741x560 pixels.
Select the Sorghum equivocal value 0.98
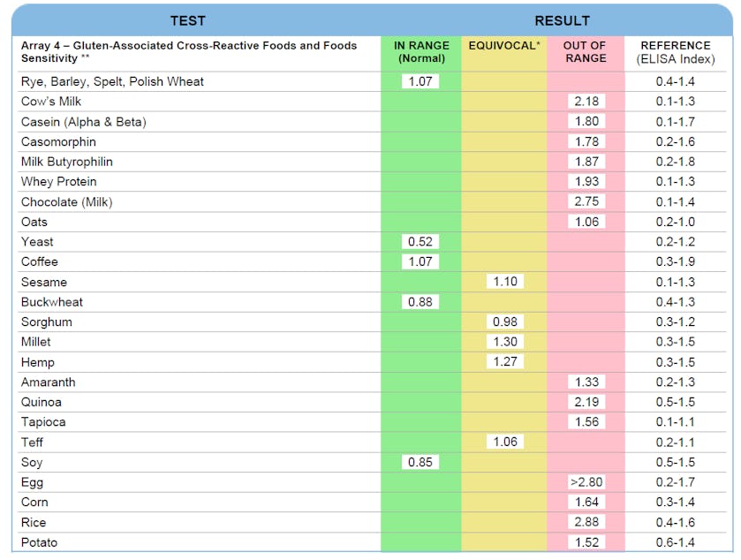[x=505, y=322]
